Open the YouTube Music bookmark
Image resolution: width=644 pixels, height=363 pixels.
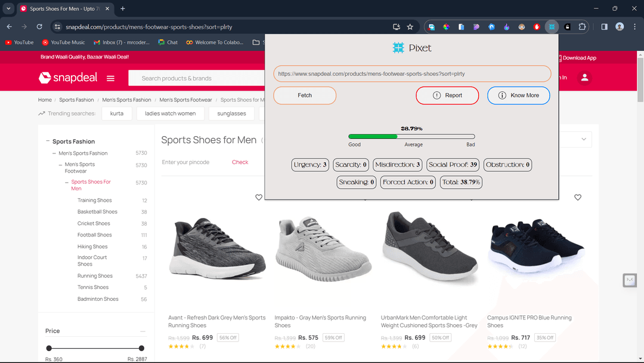click(x=63, y=42)
